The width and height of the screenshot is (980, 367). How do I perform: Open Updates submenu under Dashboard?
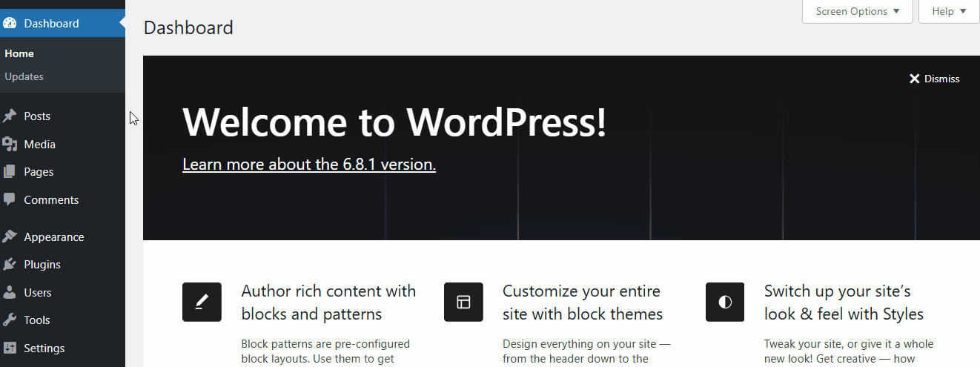pos(24,76)
